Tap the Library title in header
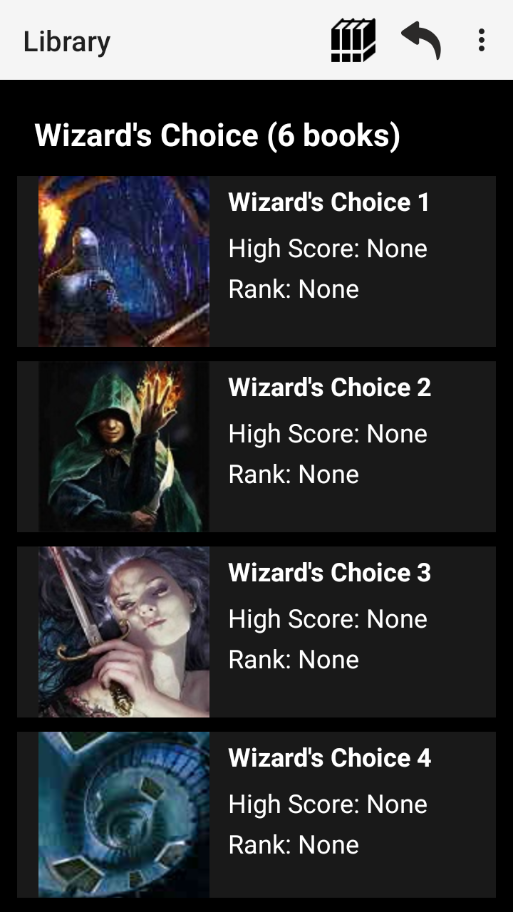 [x=67, y=42]
